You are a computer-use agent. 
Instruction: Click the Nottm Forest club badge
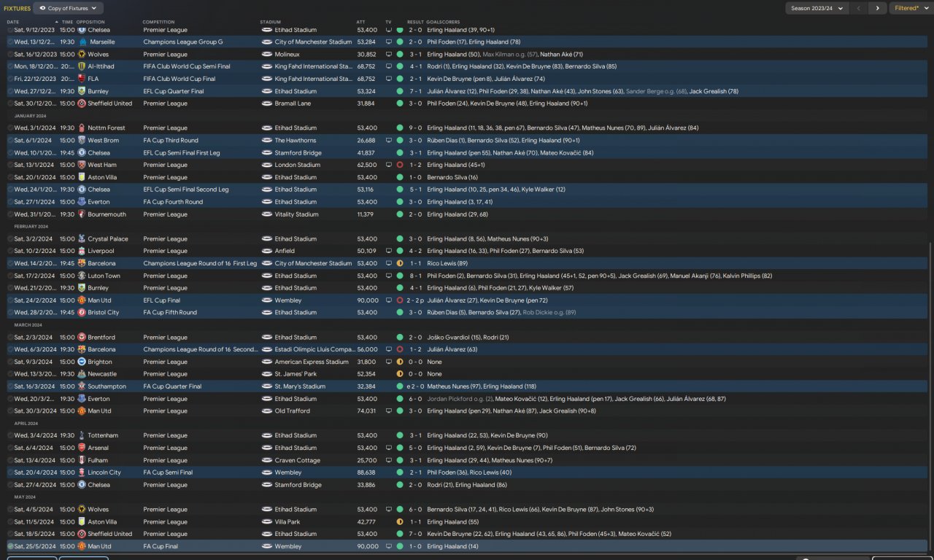(82, 128)
